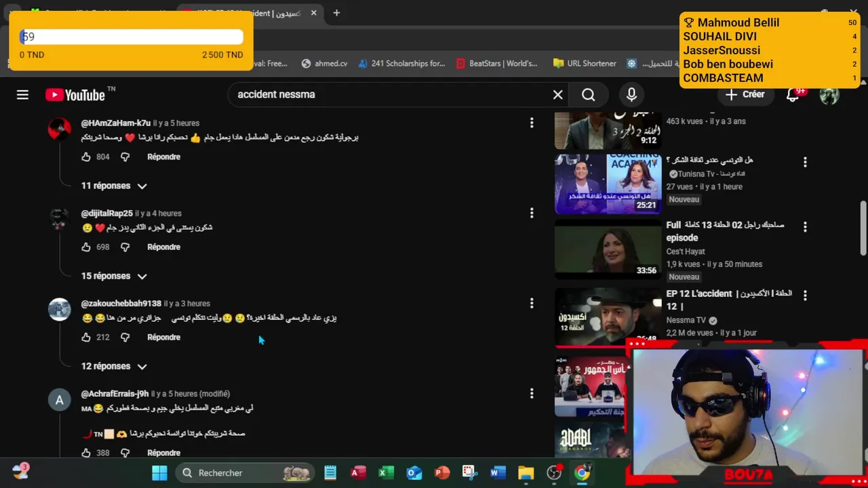Open a new browser tab
This screenshot has width=868, height=488.
tap(336, 13)
